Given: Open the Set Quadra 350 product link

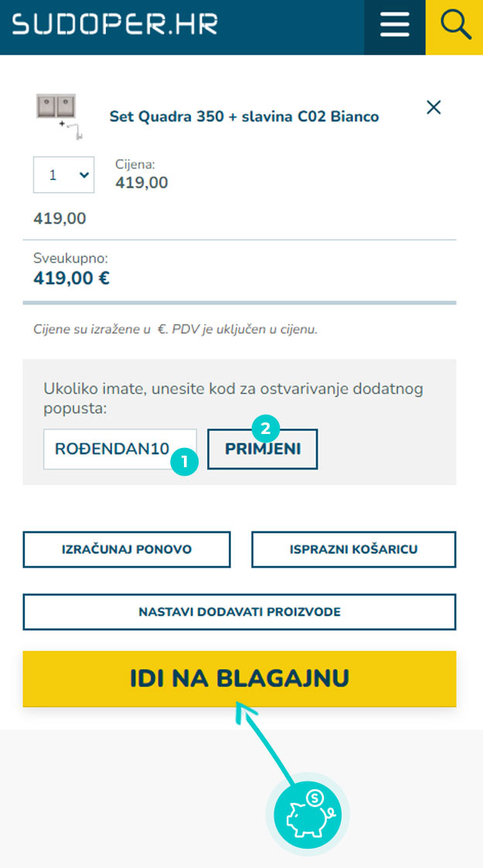Looking at the screenshot, I should pyautogui.click(x=244, y=117).
